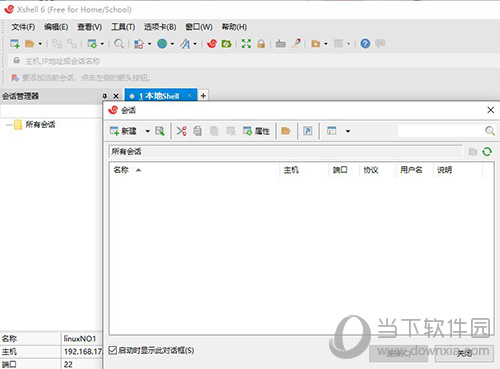500x369 pixels.
Task: Expand the view mode dropdown arrow in dialog
Action: [348, 131]
